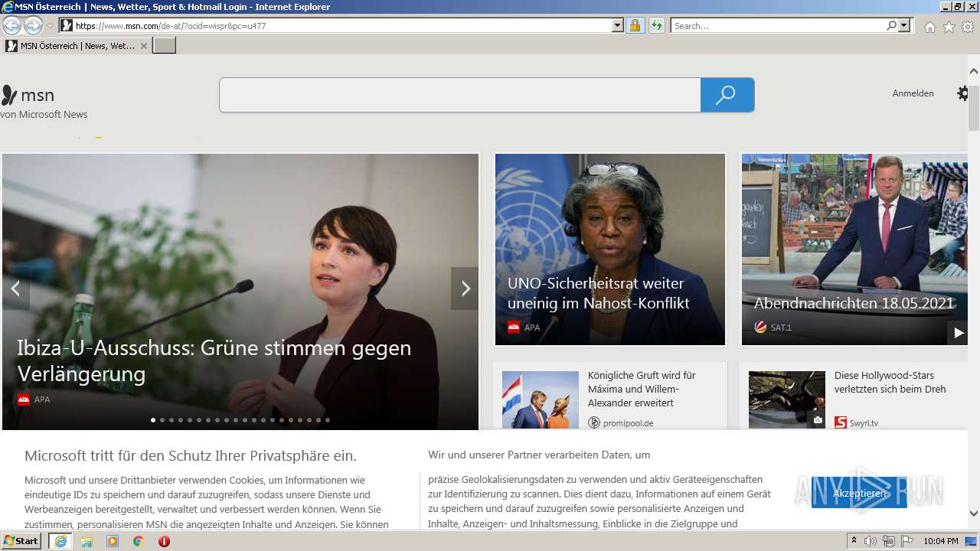
Task: Select the last carousel dot indicator
Action: tap(328, 420)
